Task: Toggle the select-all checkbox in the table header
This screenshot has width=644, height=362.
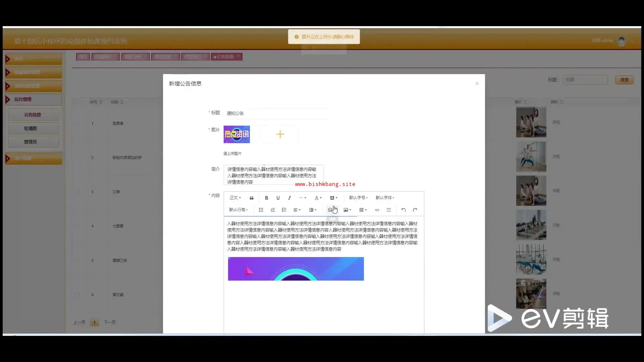Action: click(77, 102)
